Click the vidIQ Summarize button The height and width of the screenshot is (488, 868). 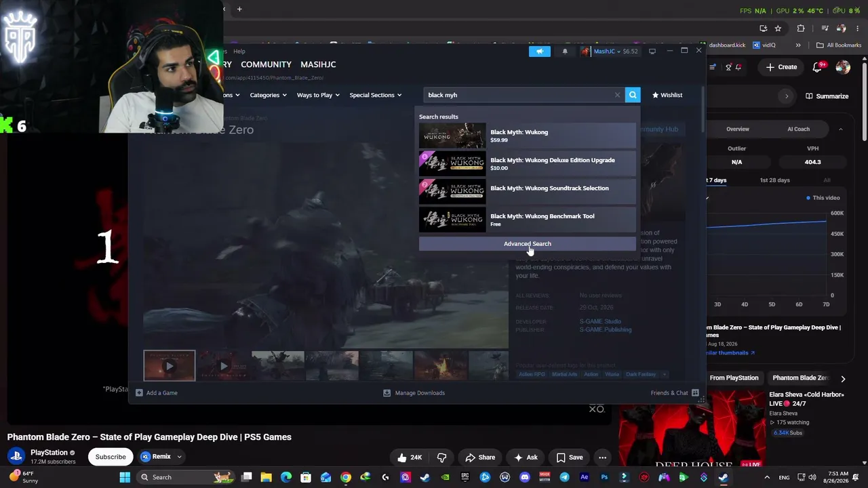[827, 96]
